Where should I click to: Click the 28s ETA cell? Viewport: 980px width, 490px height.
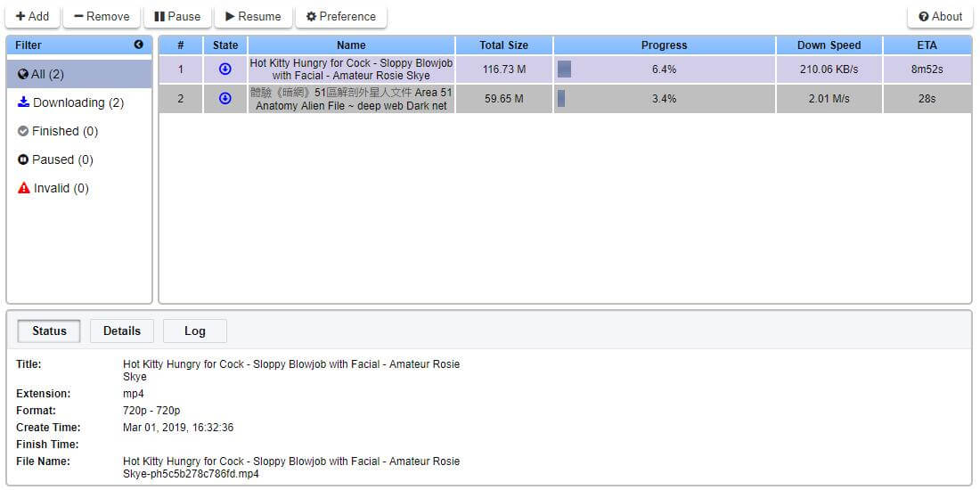click(x=927, y=99)
